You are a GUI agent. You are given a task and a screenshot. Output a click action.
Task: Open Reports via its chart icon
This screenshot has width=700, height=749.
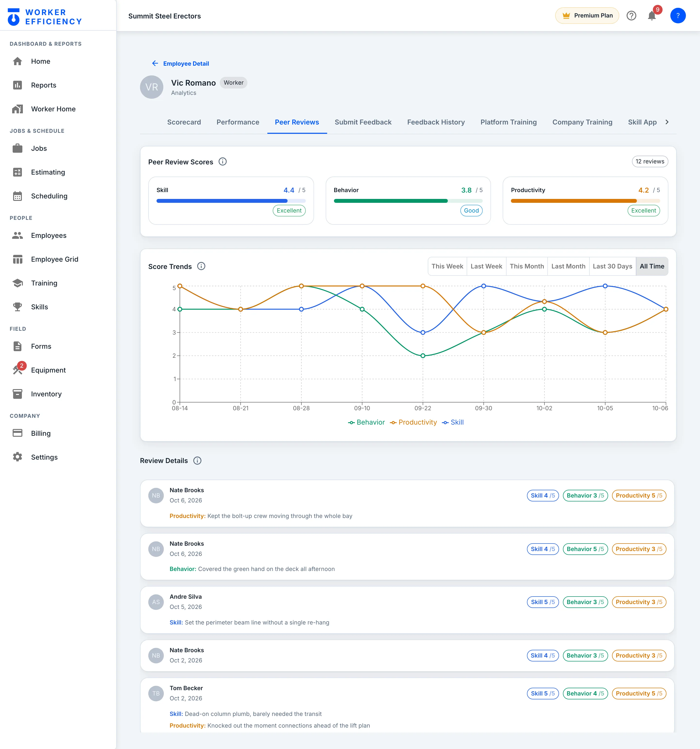(17, 85)
